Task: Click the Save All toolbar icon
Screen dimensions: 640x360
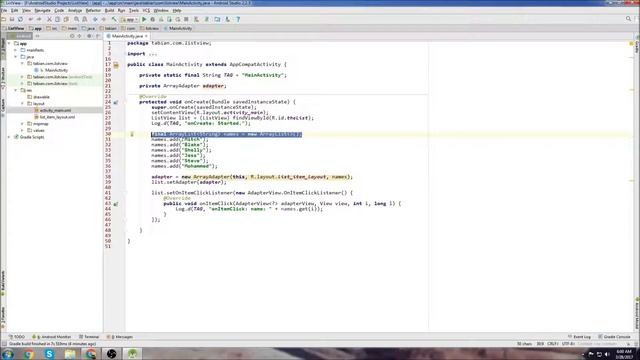Action: pyautogui.click(x=12, y=19)
